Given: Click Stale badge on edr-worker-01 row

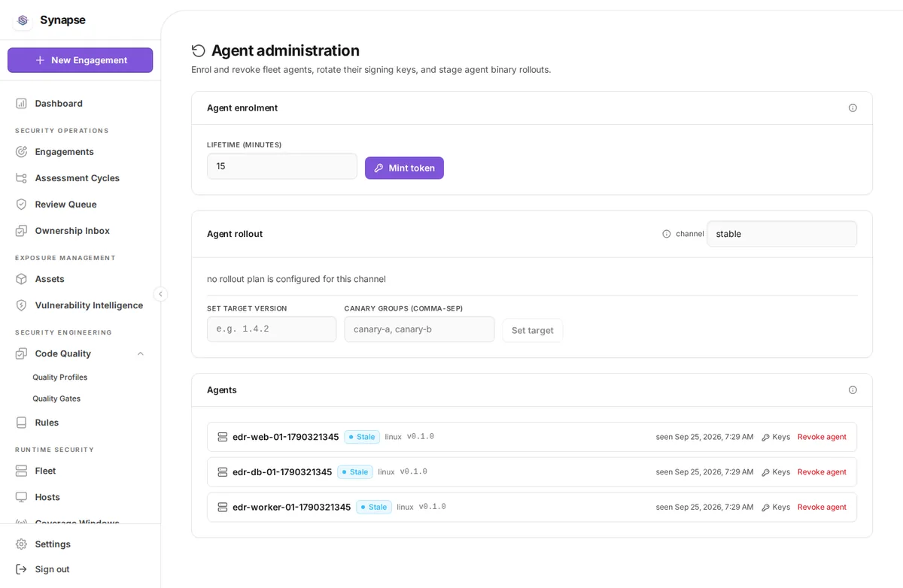Looking at the screenshot, I should (x=374, y=507).
